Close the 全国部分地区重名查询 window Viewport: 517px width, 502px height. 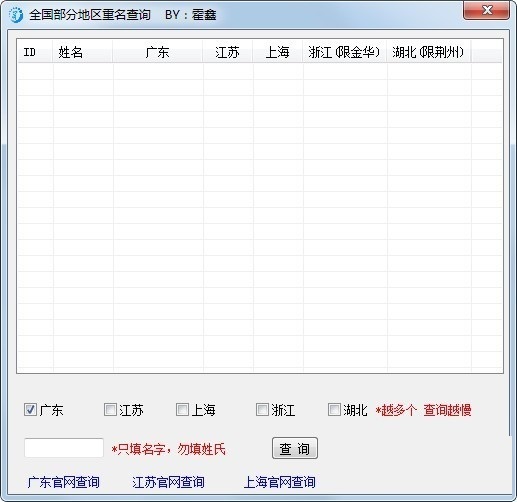pos(486,10)
